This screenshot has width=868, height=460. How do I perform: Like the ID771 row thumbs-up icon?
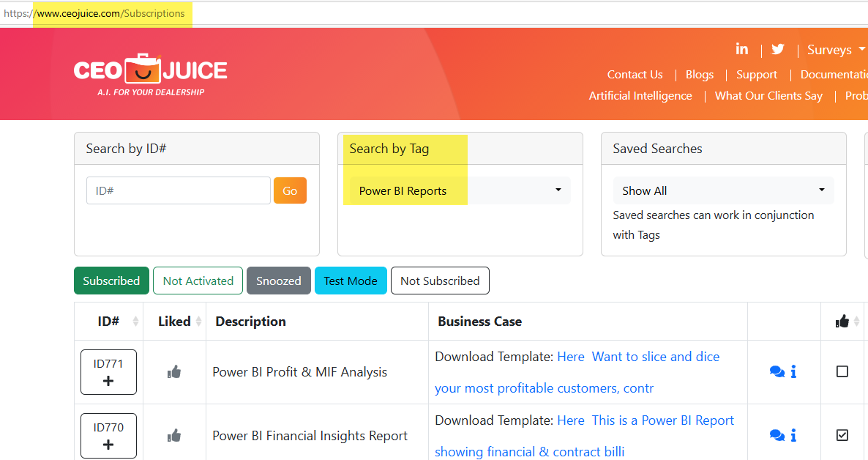[174, 372]
